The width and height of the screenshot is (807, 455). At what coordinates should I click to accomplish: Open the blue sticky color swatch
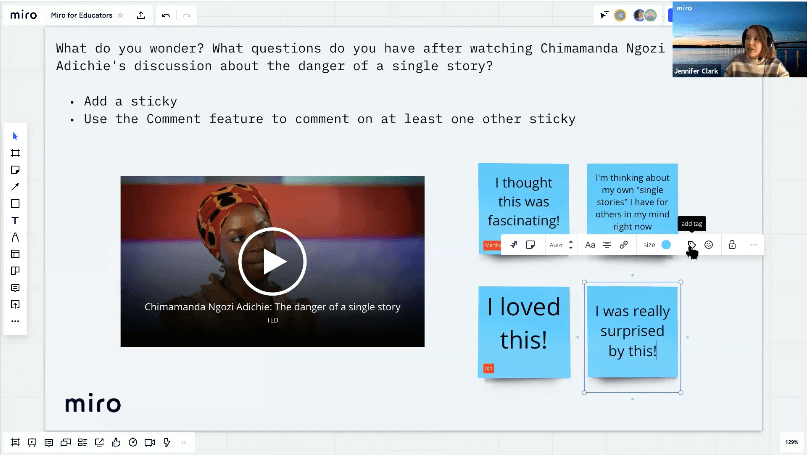click(x=666, y=245)
